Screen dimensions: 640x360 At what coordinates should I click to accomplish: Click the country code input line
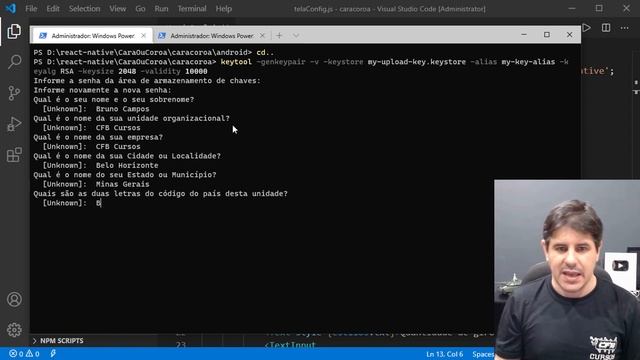72,203
